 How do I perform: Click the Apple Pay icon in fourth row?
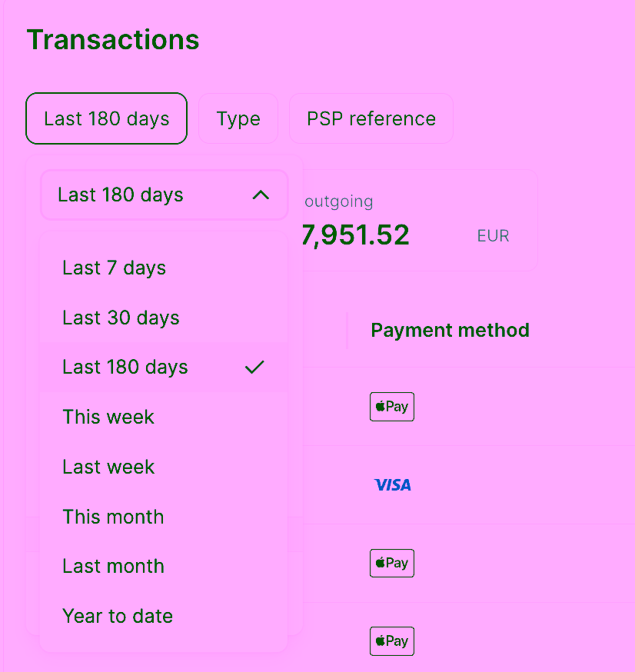click(391, 640)
